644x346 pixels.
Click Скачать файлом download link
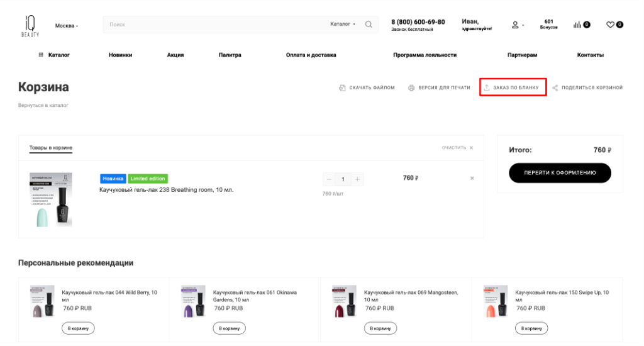[367, 87]
